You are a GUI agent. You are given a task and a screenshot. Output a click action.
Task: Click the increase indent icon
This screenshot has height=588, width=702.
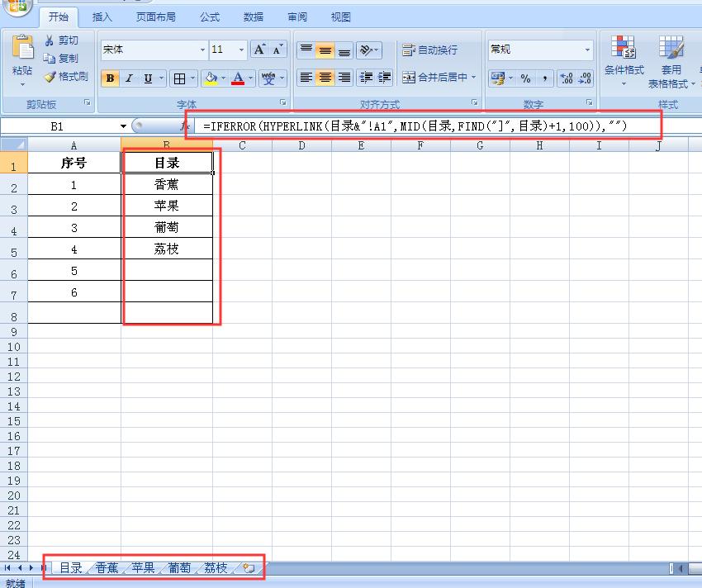click(384, 78)
